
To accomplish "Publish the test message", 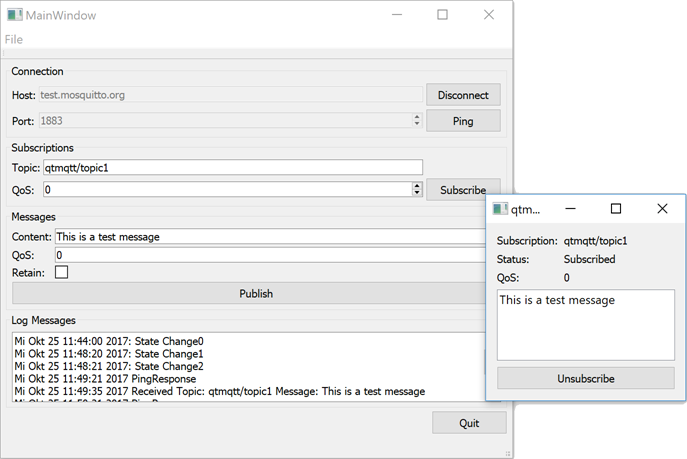I will 256,294.
